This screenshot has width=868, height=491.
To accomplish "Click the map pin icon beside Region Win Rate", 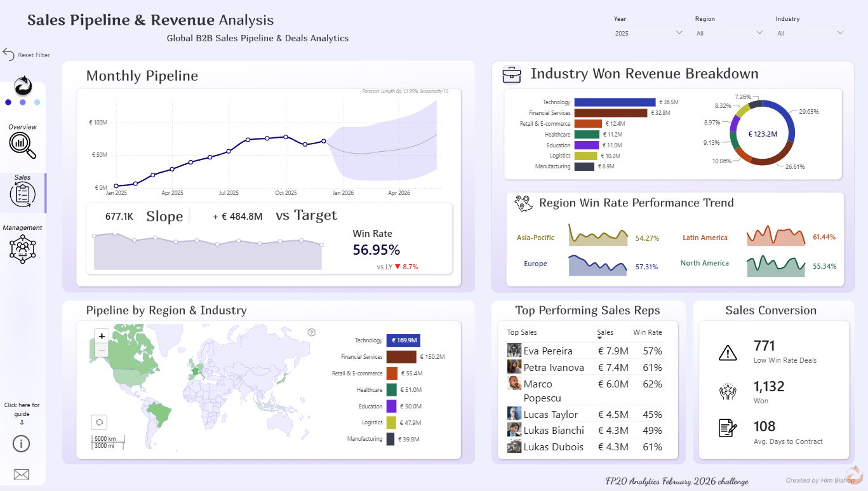I will tap(524, 203).
